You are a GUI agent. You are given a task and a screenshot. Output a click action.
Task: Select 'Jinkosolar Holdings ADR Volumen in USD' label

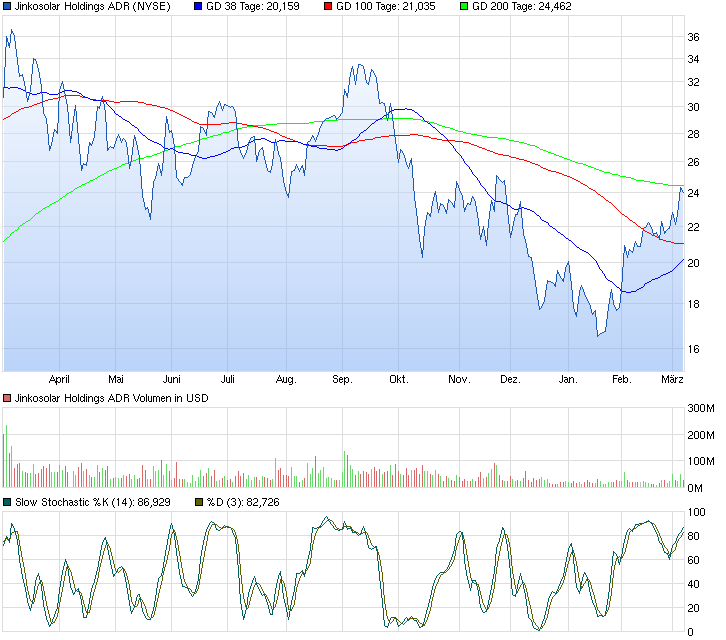click(x=112, y=398)
